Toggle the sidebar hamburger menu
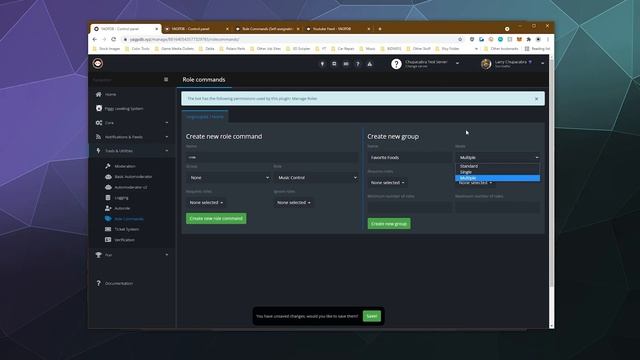The height and width of the screenshot is (360, 640). pos(166,80)
